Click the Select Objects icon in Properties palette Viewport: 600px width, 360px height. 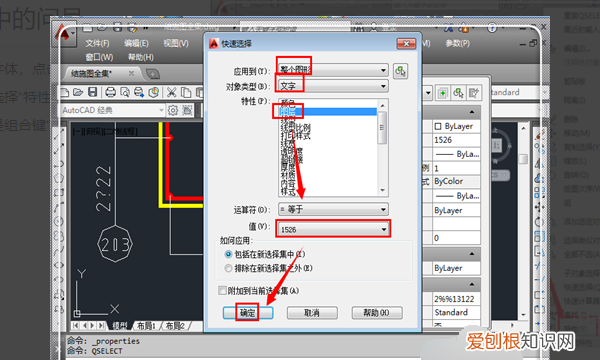[x=458, y=93]
